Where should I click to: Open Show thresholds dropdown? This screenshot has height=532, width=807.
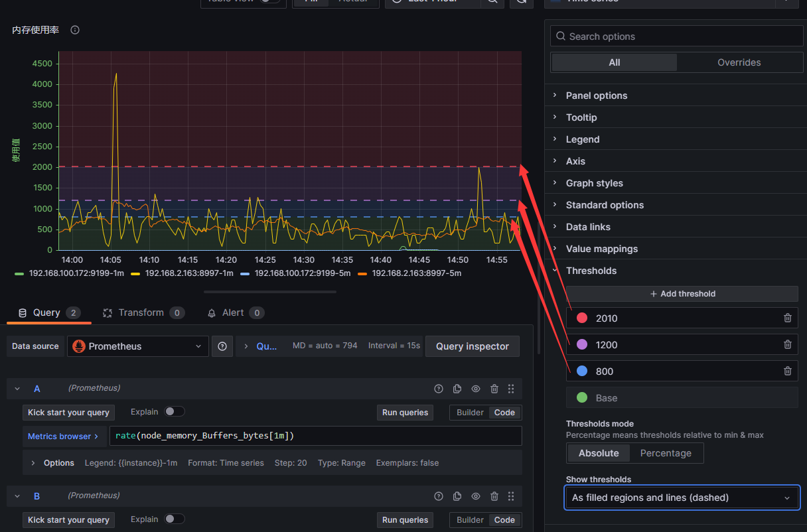[x=682, y=498]
